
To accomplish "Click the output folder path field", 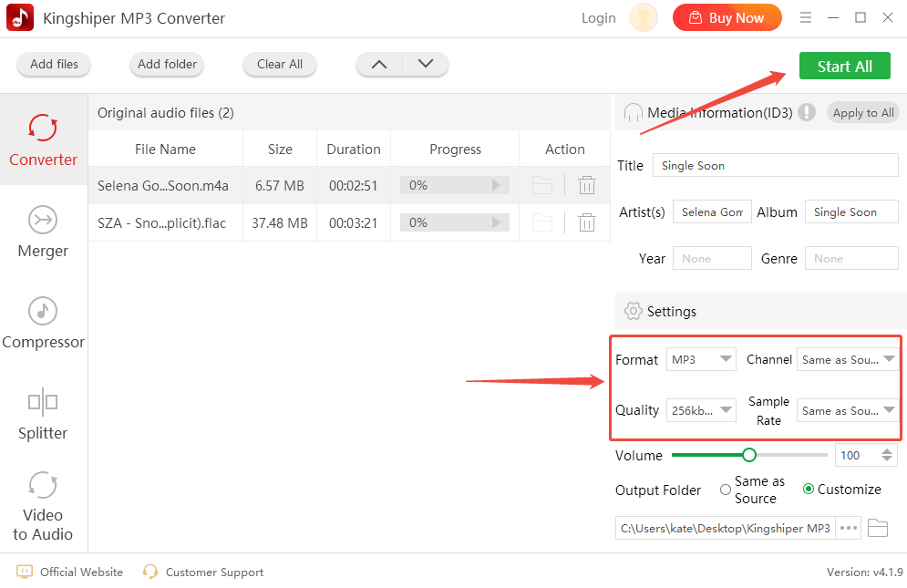I will point(726,528).
